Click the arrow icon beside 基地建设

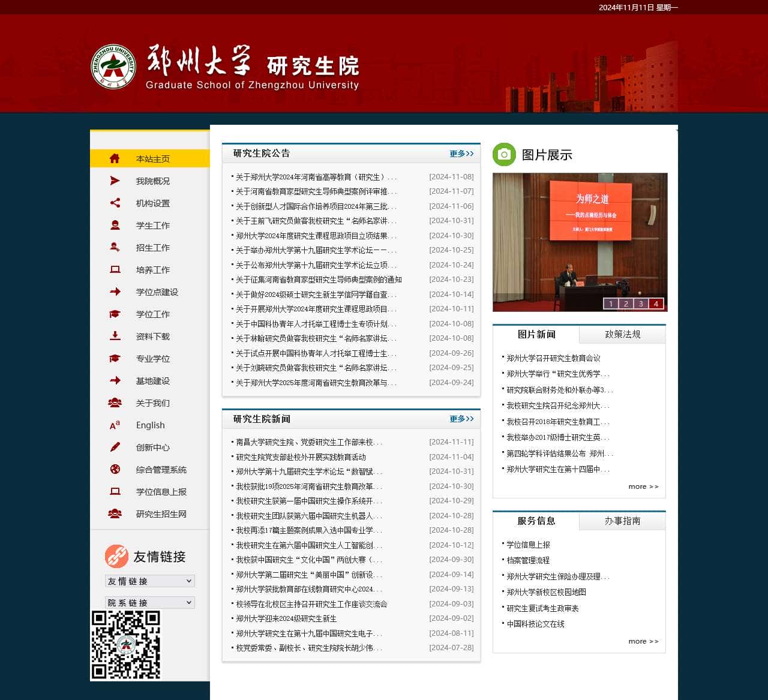coord(115,380)
